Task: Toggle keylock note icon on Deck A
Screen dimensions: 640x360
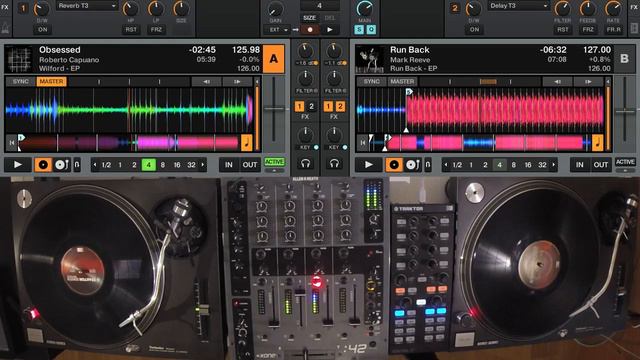Action: point(246,142)
